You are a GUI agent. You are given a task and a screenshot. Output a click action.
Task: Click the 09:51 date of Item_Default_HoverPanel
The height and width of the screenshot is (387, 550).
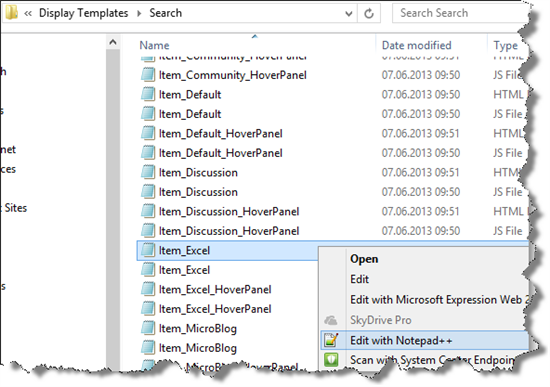coord(421,133)
